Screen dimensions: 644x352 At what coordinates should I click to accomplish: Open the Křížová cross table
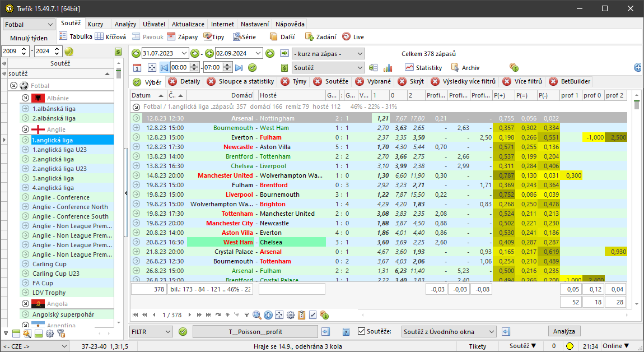tap(110, 36)
